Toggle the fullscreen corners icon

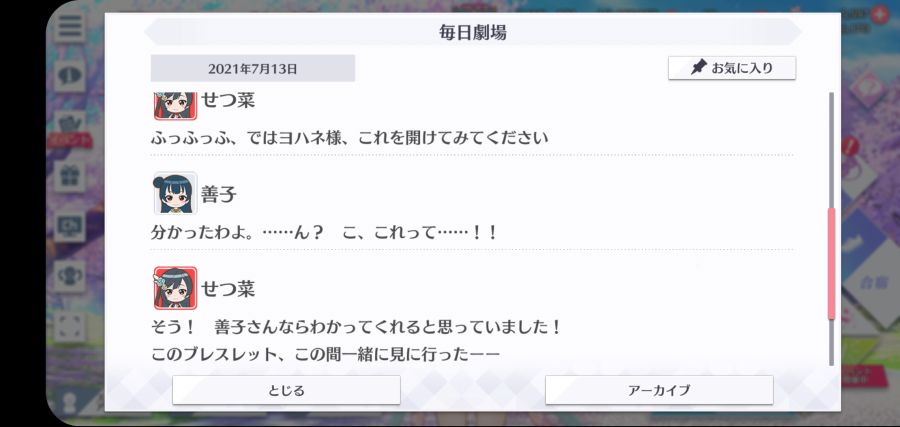(x=71, y=325)
